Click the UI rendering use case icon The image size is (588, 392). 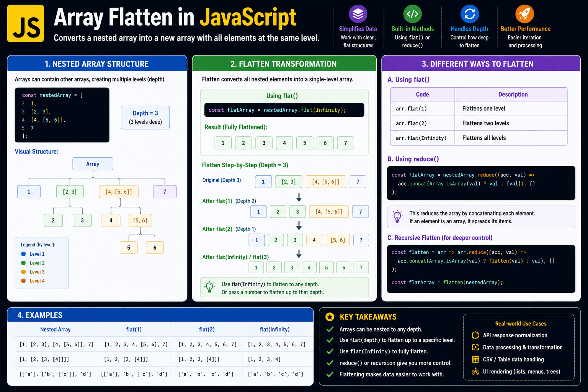pos(475,371)
